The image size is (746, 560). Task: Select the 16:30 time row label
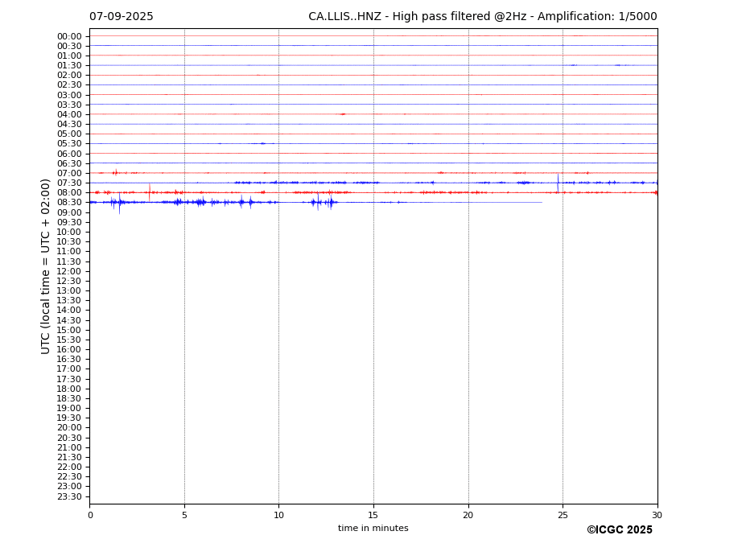tap(69, 359)
